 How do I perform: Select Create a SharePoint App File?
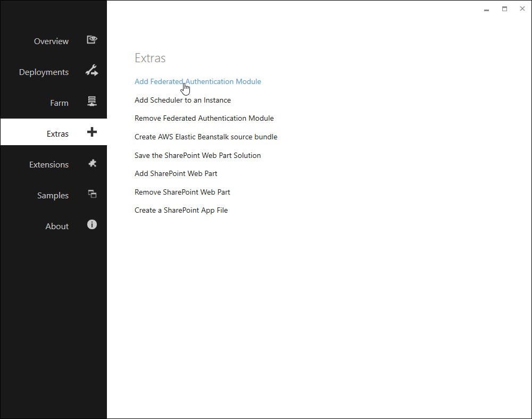[x=181, y=210]
